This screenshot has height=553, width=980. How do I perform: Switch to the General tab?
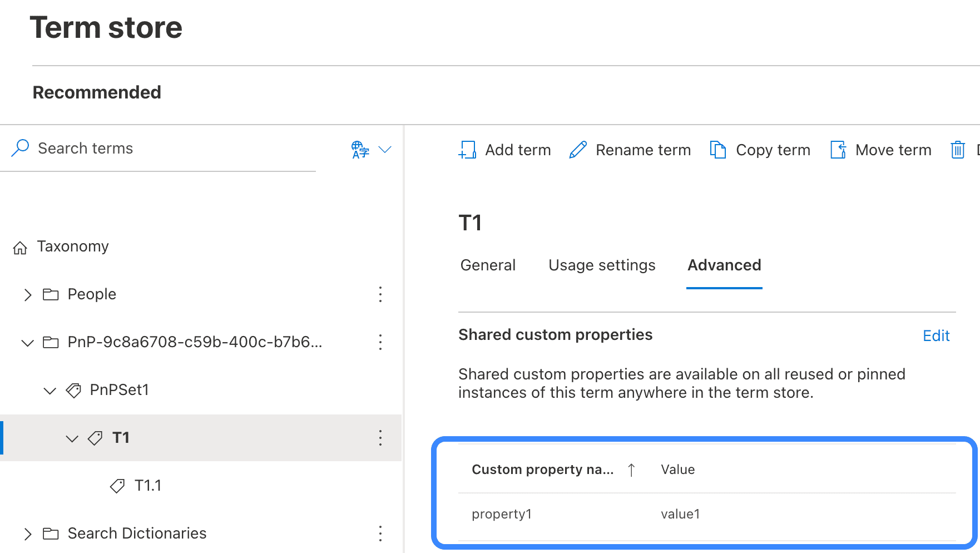(488, 265)
